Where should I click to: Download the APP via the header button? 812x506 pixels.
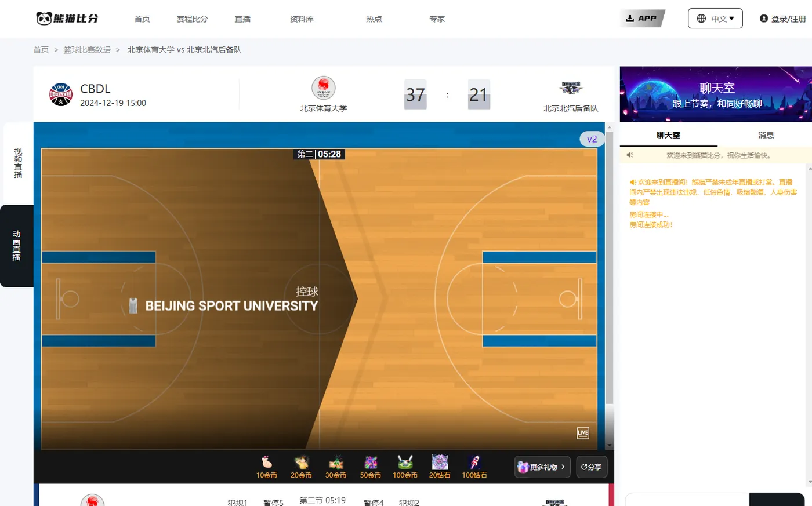642,19
